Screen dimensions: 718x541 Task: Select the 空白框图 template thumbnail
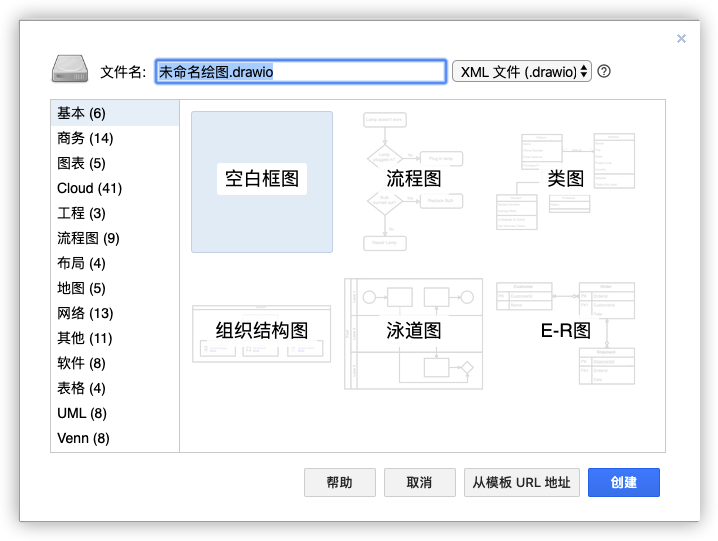point(262,180)
